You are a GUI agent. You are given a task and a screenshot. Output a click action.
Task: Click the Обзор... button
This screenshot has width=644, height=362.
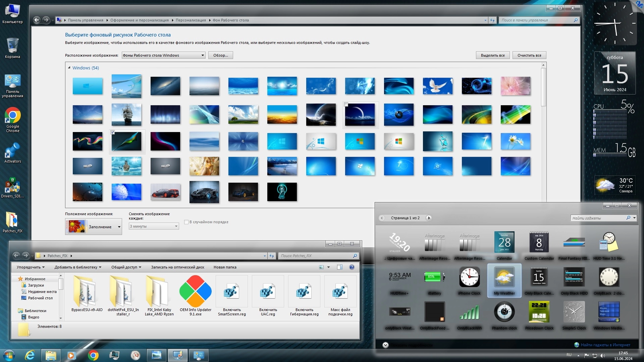tap(220, 55)
